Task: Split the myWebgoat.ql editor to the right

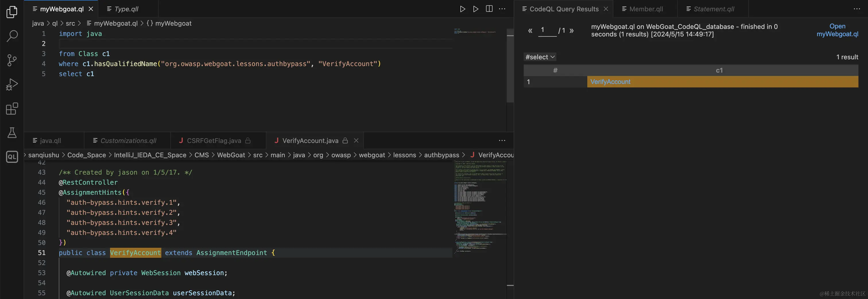Action: pyautogui.click(x=489, y=9)
